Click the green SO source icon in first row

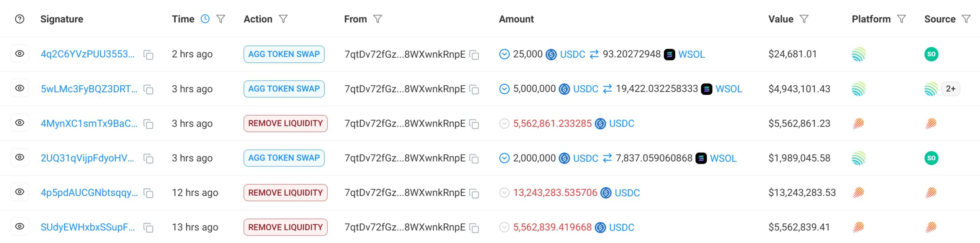pos(931,54)
